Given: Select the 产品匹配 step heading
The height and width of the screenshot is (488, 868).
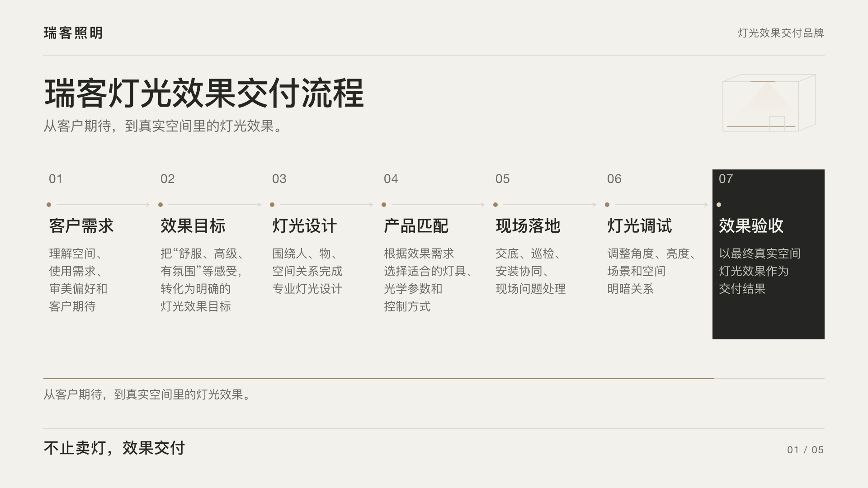Looking at the screenshot, I should [x=416, y=226].
